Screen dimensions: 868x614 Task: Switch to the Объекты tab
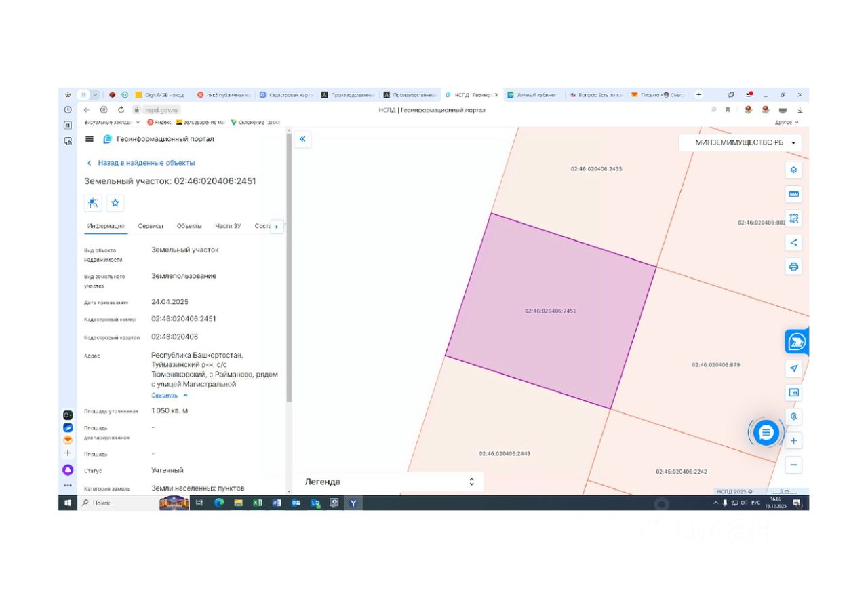189,226
